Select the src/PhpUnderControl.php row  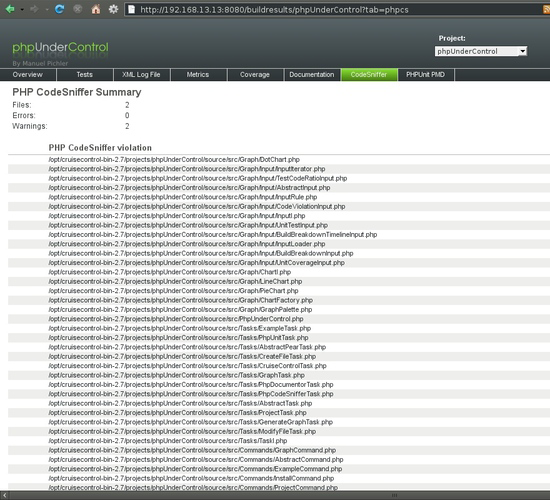click(279, 319)
